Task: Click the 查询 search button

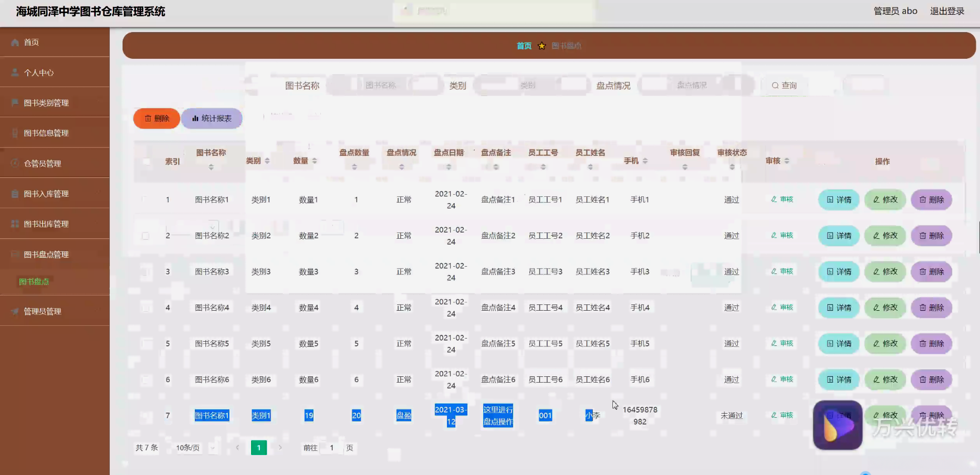Action: tap(784, 86)
